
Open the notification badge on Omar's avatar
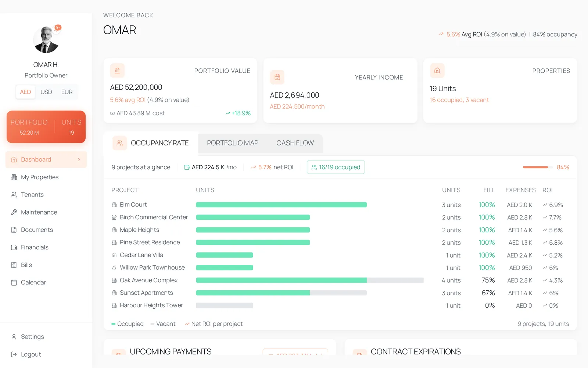(x=58, y=28)
